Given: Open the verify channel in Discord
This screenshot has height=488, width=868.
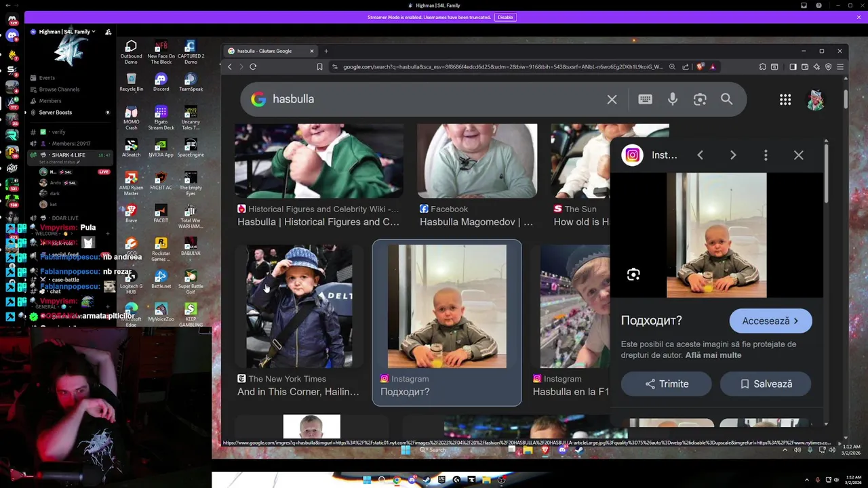Looking at the screenshot, I should [58, 132].
